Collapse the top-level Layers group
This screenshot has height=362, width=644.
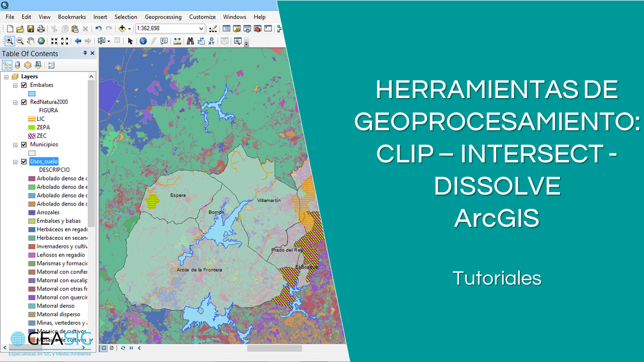[x=6, y=76]
